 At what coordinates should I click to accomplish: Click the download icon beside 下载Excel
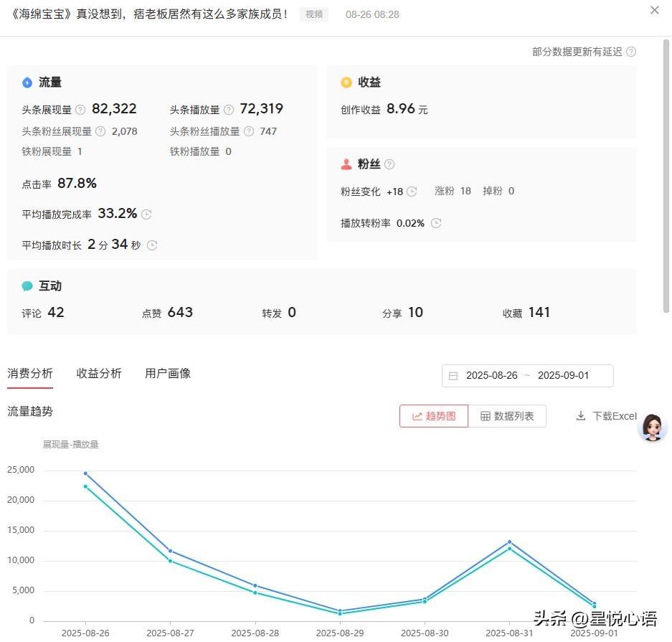[581, 416]
